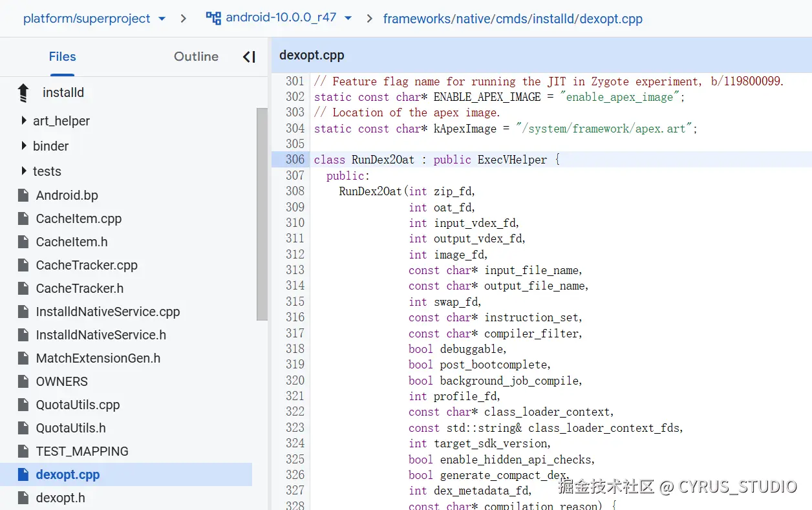Click ENABLE_APEX_IMAGE identifier on line 302
Image resolution: width=812 pixels, height=510 pixels.
[x=487, y=97]
